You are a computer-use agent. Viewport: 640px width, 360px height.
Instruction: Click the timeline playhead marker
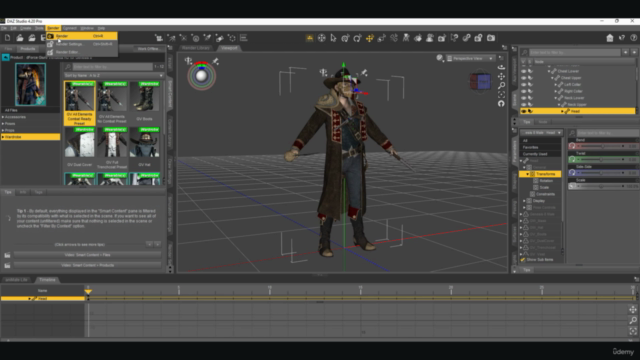(x=88, y=291)
